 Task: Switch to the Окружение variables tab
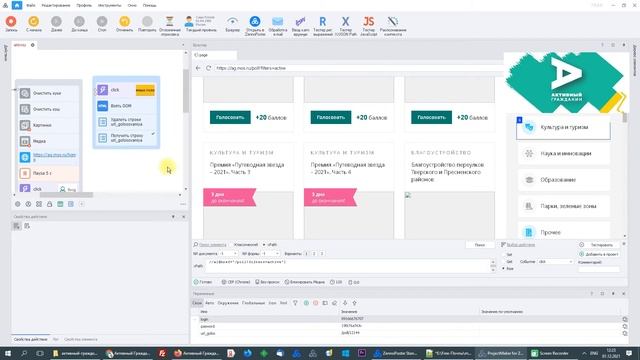click(228, 303)
